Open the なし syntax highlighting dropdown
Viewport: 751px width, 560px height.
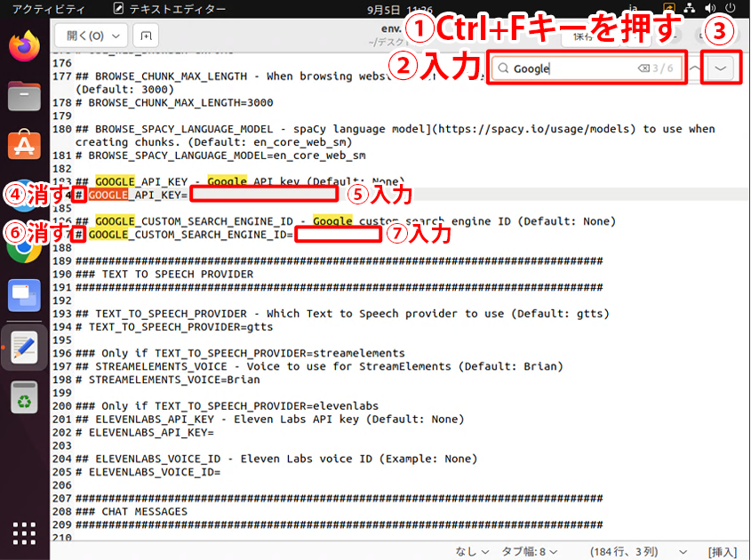click(x=472, y=551)
